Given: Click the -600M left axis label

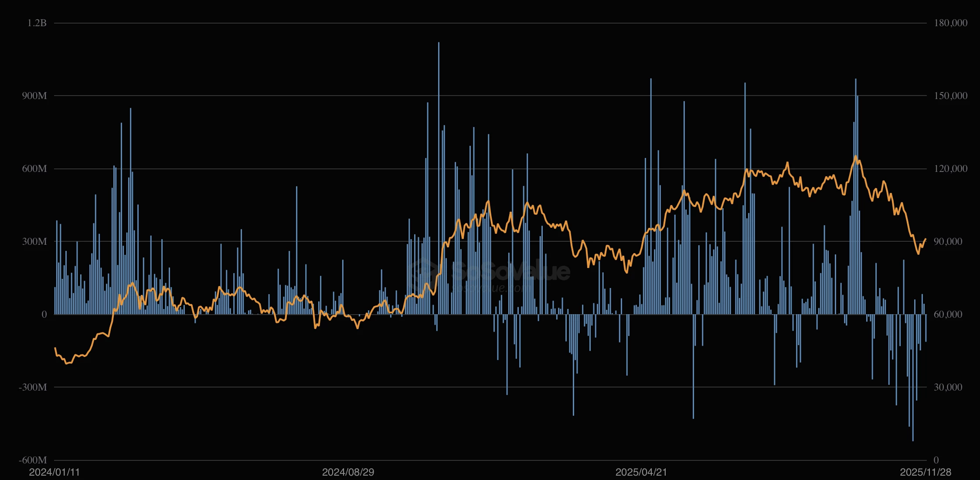Looking at the screenshot, I should click(x=33, y=460).
